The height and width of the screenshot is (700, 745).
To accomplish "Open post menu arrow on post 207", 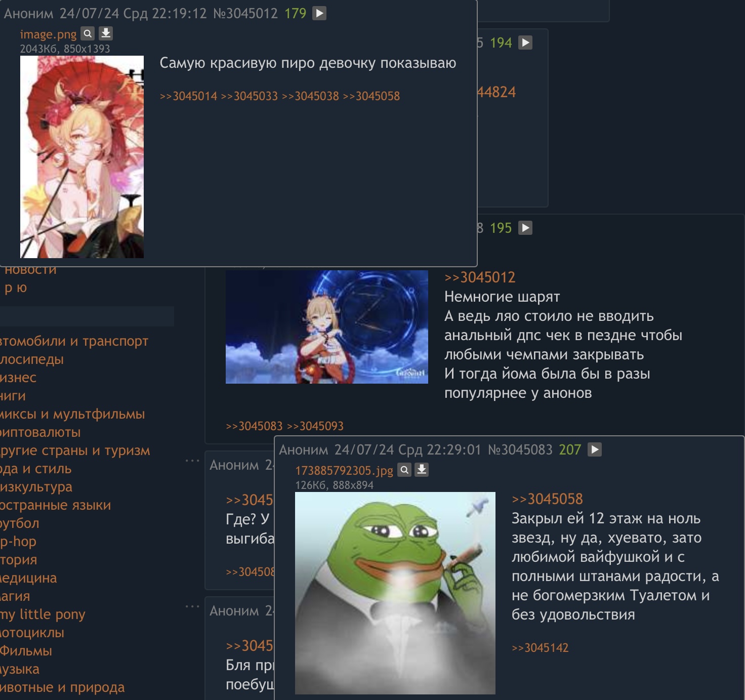I will pyautogui.click(x=595, y=449).
